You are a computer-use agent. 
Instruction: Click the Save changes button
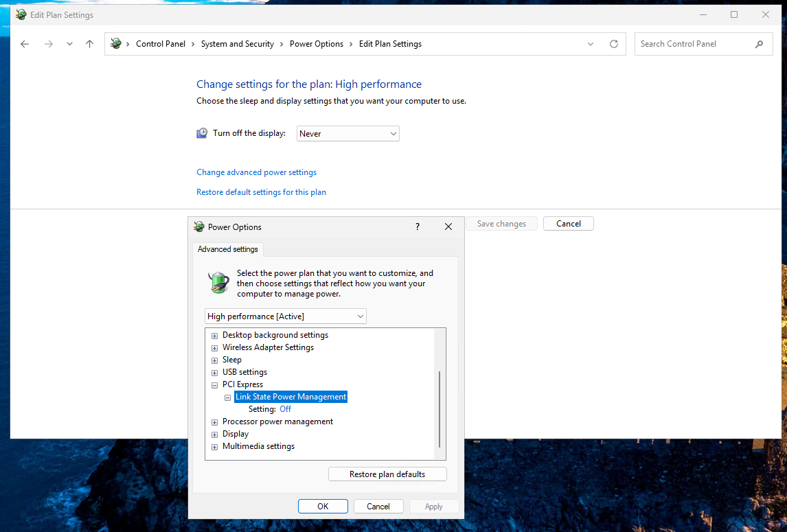coord(501,224)
